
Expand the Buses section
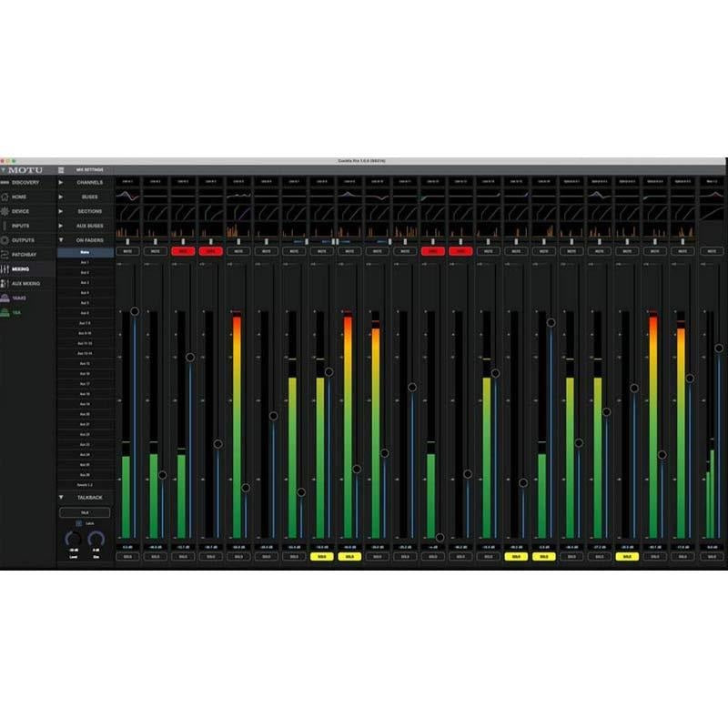61,197
